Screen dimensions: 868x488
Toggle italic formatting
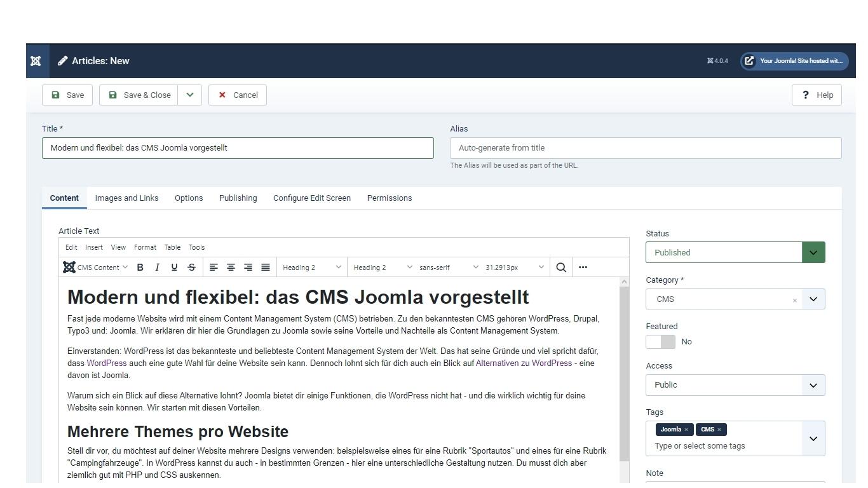157,268
